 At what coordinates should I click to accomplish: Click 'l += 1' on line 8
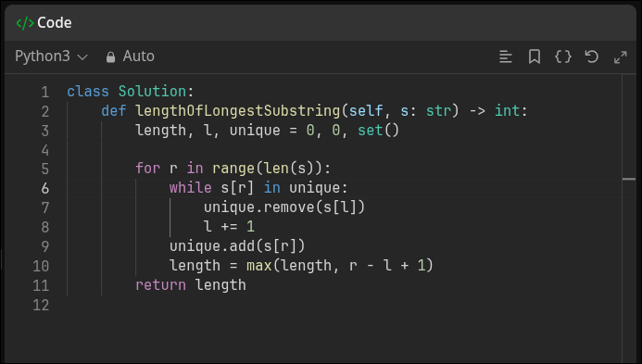coord(230,226)
